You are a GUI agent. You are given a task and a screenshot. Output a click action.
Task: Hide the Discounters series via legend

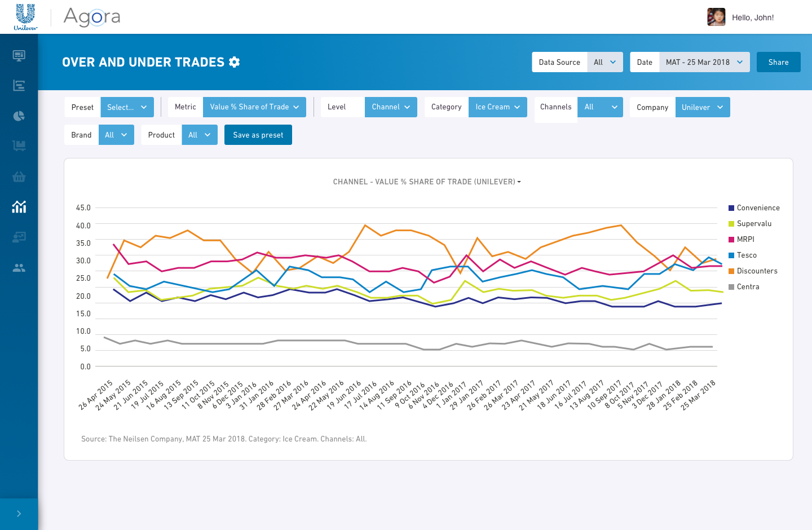pyautogui.click(x=756, y=271)
